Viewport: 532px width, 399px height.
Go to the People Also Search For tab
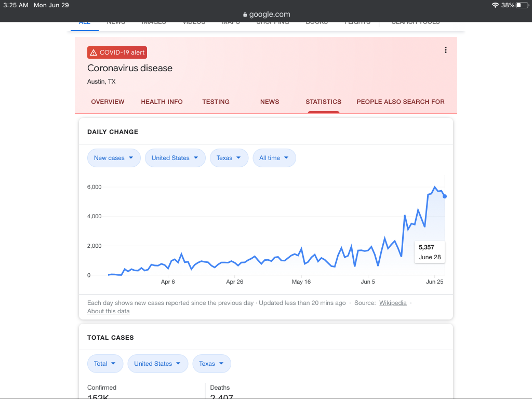point(400,102)
